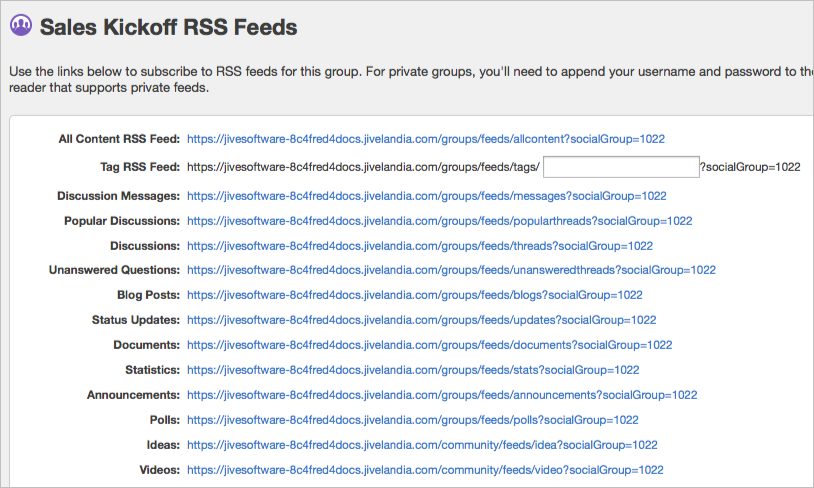Click the 'Status Updates:' label
This screenshot has width=814, height=488.
tap(136, 320)
